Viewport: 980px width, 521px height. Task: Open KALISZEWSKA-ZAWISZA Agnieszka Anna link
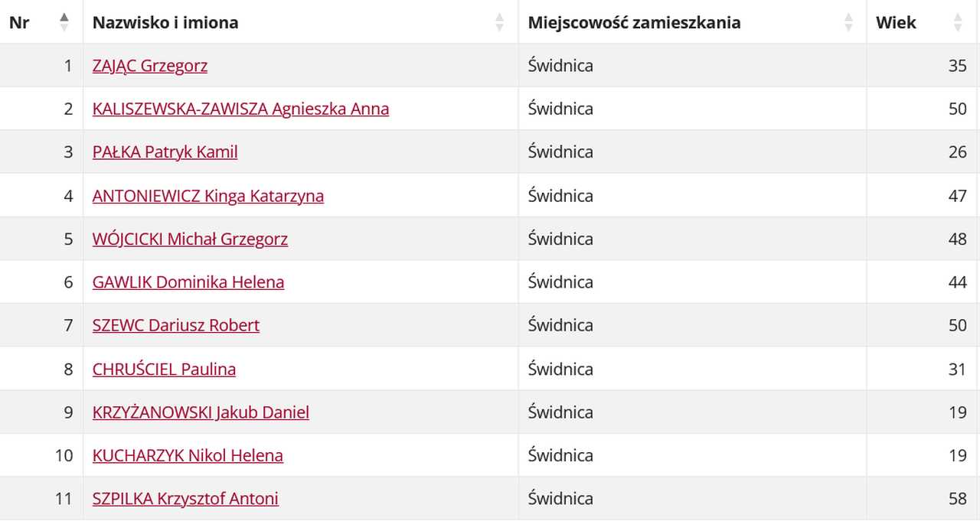[x=240, y=109]
